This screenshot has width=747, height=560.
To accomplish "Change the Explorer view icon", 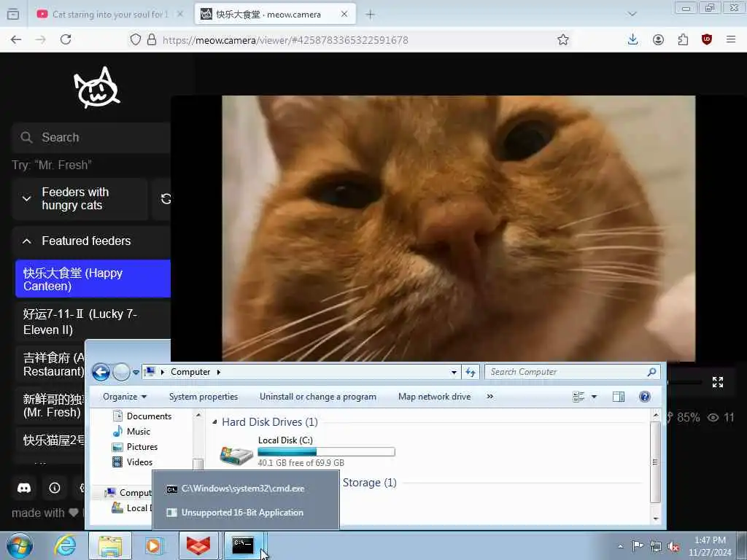I will click(x=578, y=397).
